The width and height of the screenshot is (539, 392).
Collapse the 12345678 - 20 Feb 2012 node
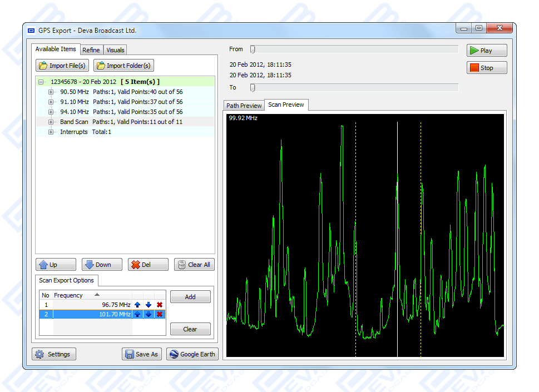(x=41, y=82)
